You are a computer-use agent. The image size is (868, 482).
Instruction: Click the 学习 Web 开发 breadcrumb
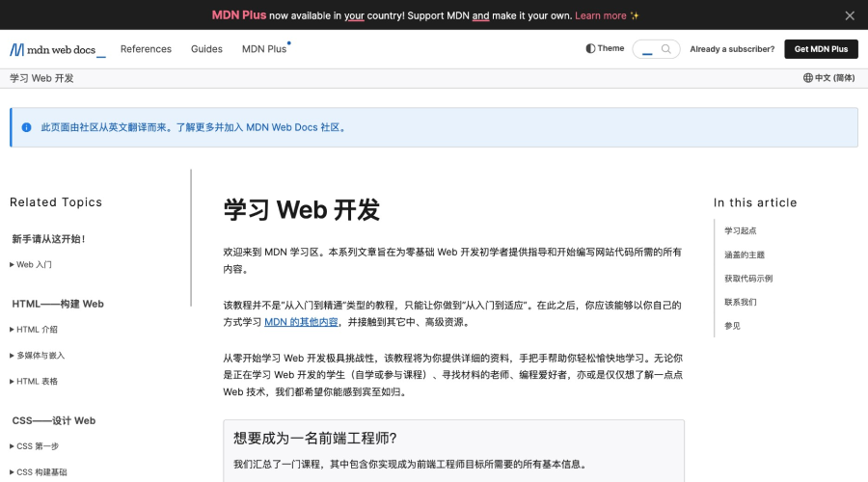[x=41, y=78]
